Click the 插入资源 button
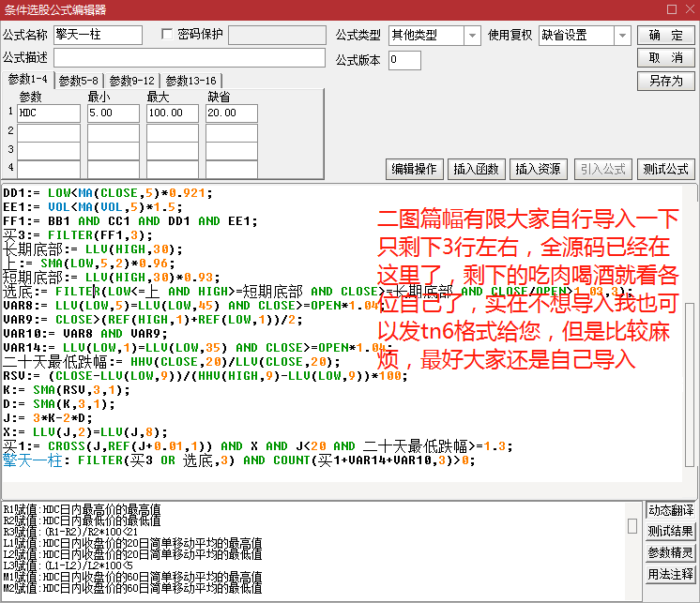Image resolution: width=700 pixels, height=603 pixels. pos(538,169)
